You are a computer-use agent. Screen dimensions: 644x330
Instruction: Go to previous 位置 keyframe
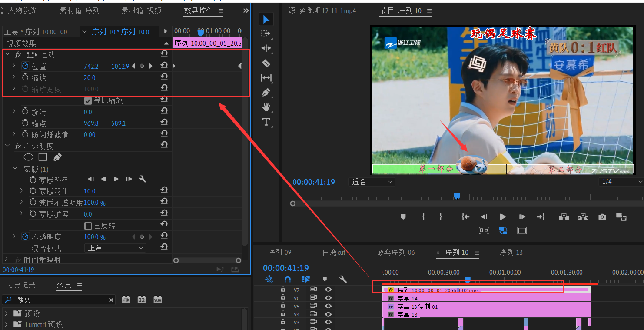133,66
